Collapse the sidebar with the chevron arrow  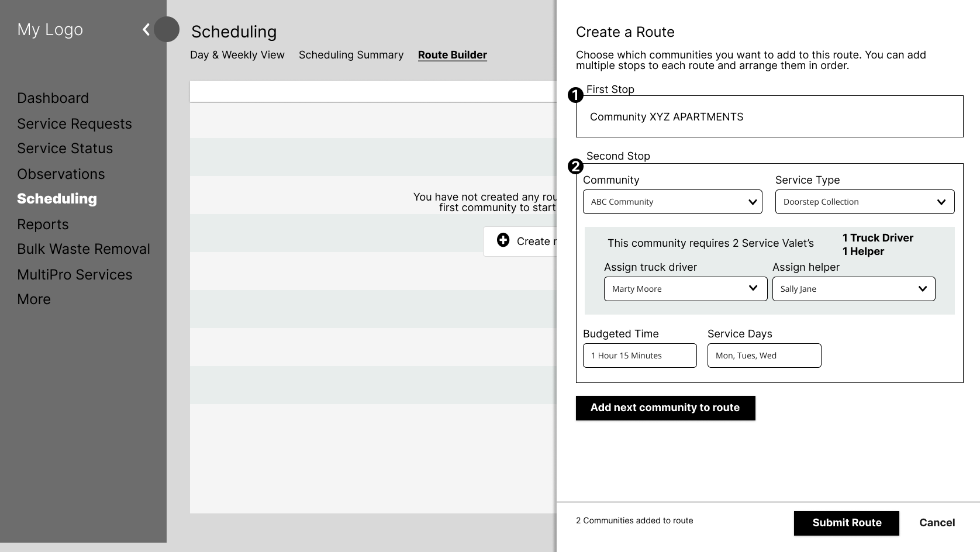click(x=145, y=29)
